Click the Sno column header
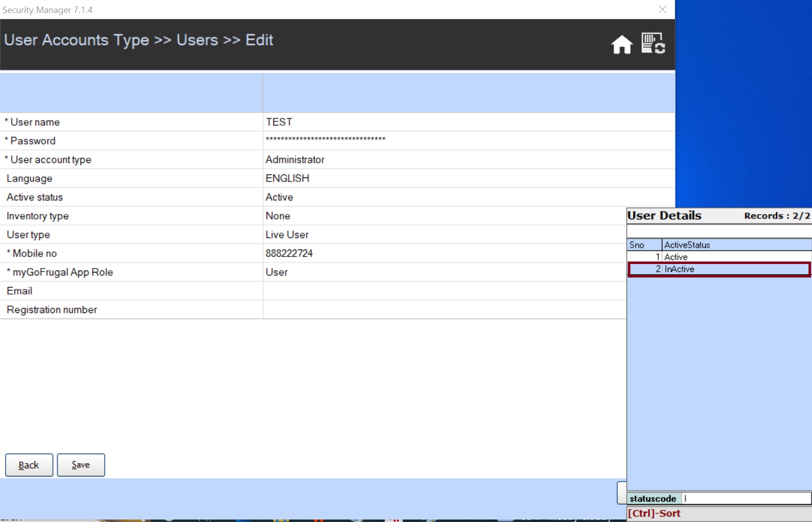Screen dimensions: 812x522 pos(645,244)
